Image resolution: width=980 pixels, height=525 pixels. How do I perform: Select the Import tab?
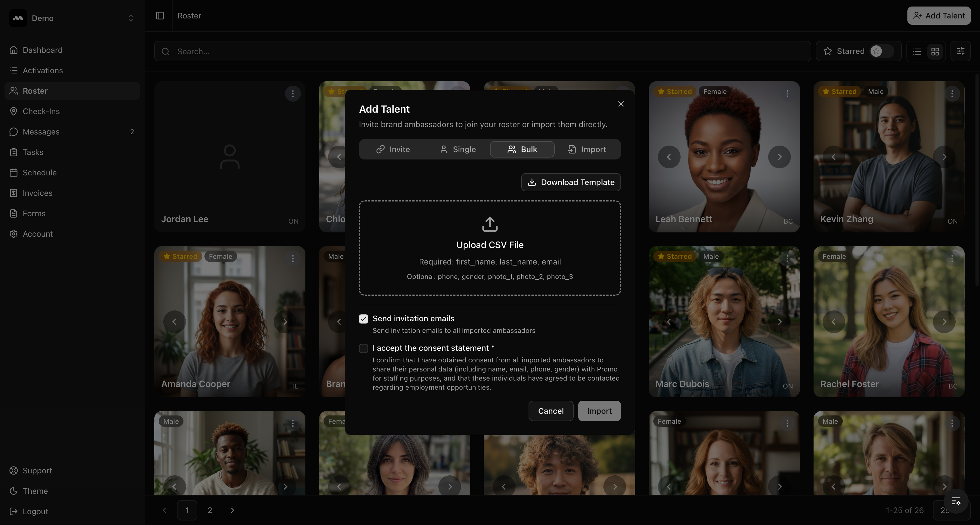click(587, 149)
